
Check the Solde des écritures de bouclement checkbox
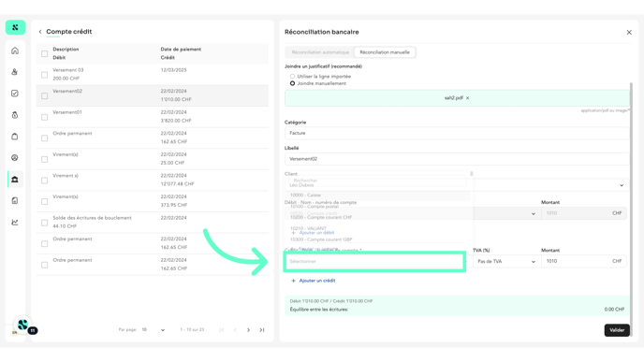click(x=44, y=223)
